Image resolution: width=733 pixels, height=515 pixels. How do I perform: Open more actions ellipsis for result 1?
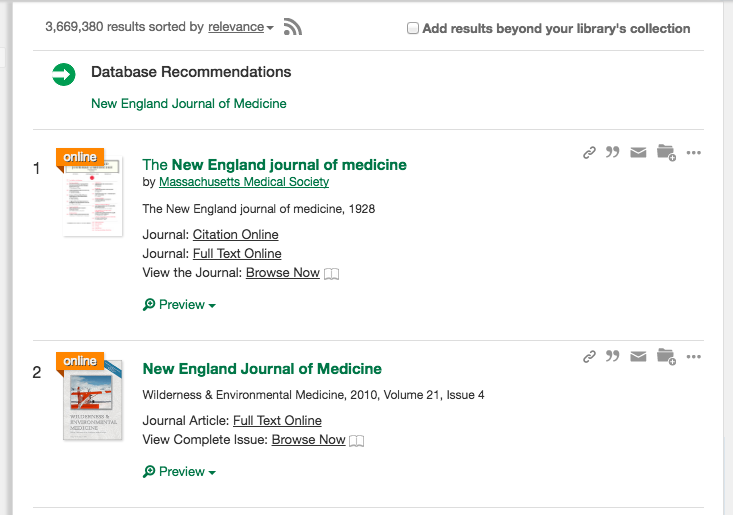(694, 153)
